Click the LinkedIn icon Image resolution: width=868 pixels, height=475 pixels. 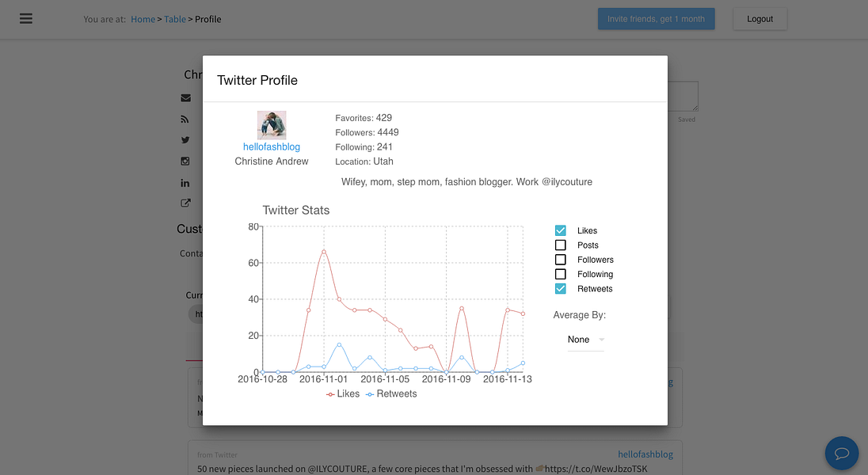185,183
